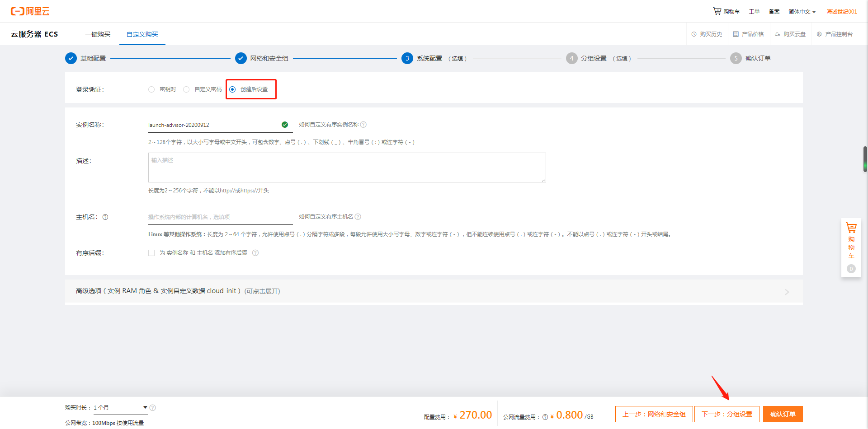The width and height of the screenshot is (868, 429).
Task: Open how to customize ordered hostname link
Action: tap(326, 217)
